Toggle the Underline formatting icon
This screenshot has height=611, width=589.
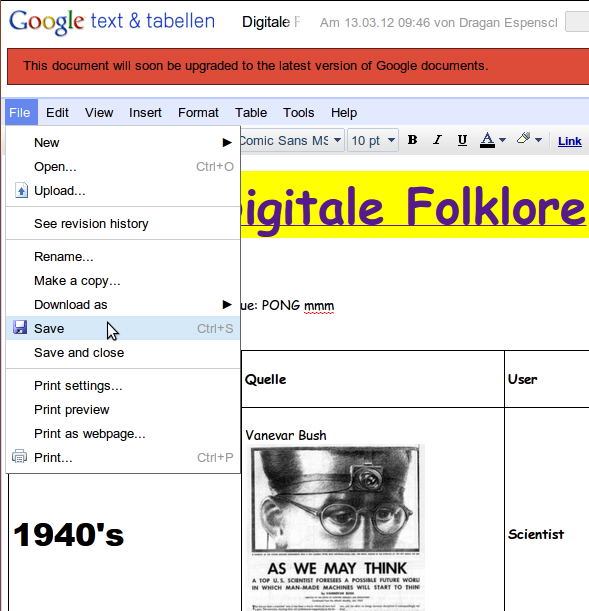pos(462,140)
